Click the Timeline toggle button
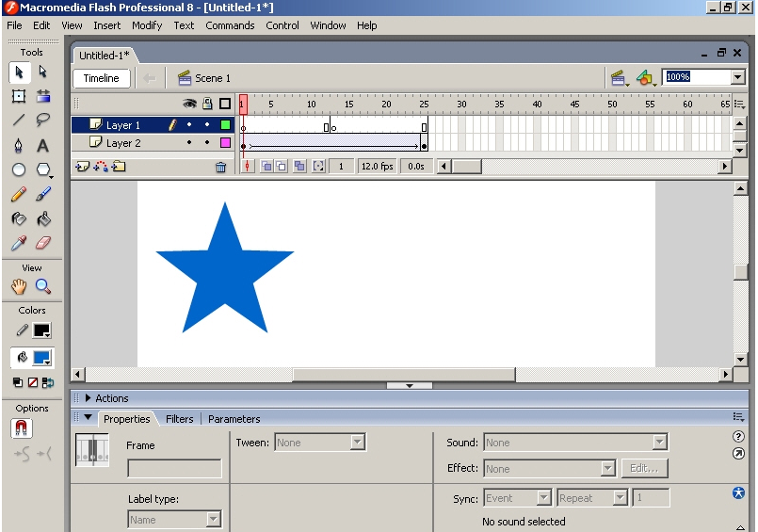Screen dimensions: 758x532 (x=101, y=78)
